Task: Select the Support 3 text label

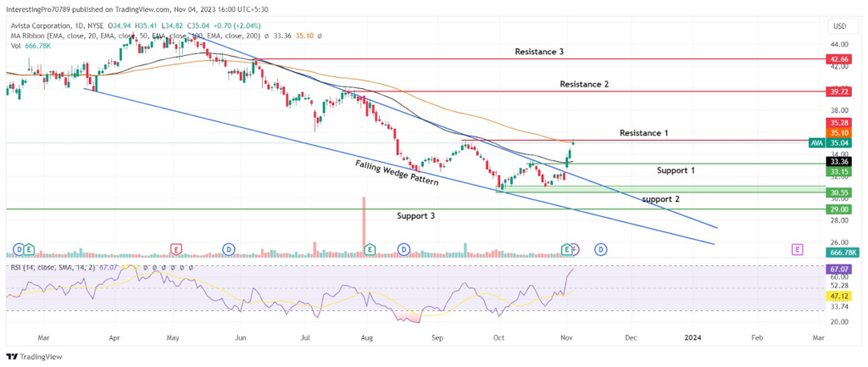Action: pos(415,216)
